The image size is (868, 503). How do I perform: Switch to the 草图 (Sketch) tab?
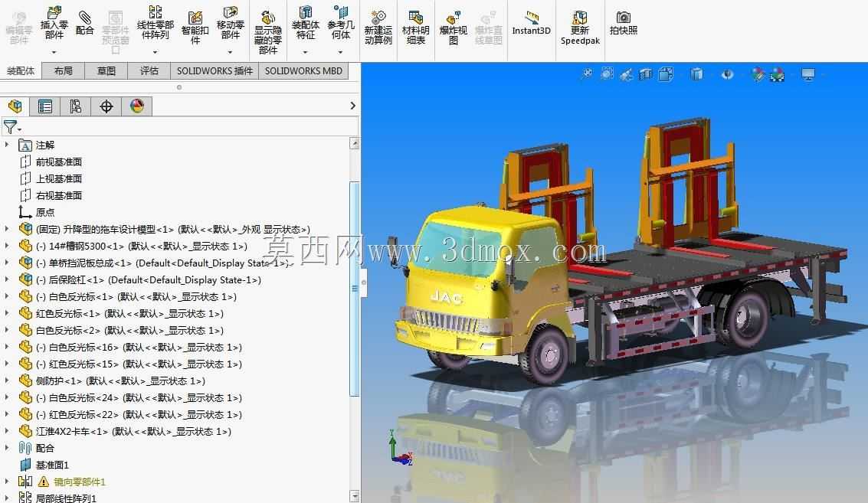106,71
